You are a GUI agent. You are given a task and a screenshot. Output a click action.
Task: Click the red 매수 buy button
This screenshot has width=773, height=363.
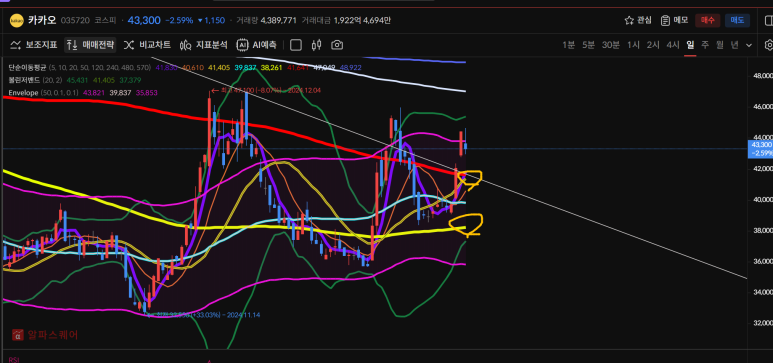[x=707, y=20]
